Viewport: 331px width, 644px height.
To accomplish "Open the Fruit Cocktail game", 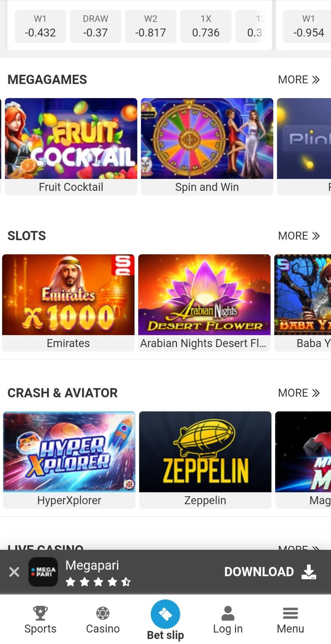I will click(x=71, y=146).
